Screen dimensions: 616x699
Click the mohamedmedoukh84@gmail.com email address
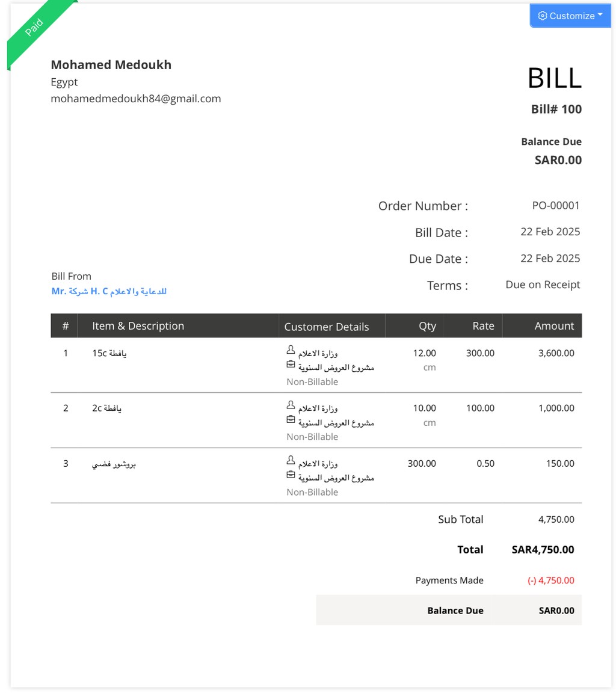tap(136, 99)
